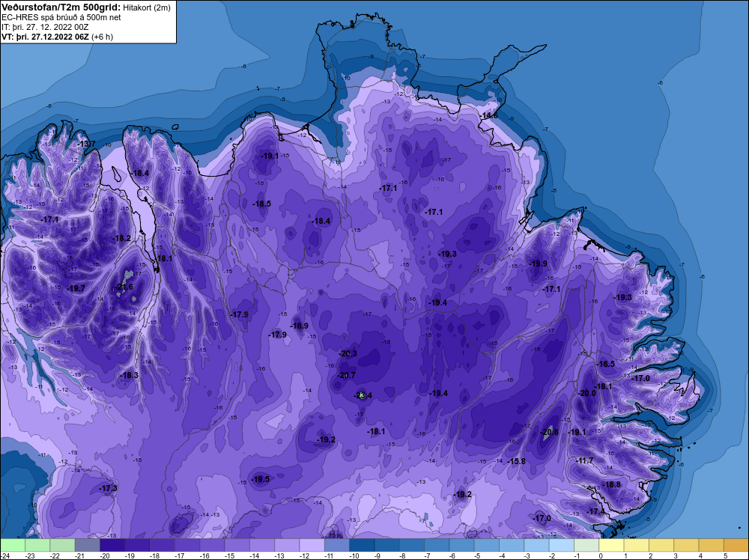Click the -19.5 temperature label

[x=261, y=479]
